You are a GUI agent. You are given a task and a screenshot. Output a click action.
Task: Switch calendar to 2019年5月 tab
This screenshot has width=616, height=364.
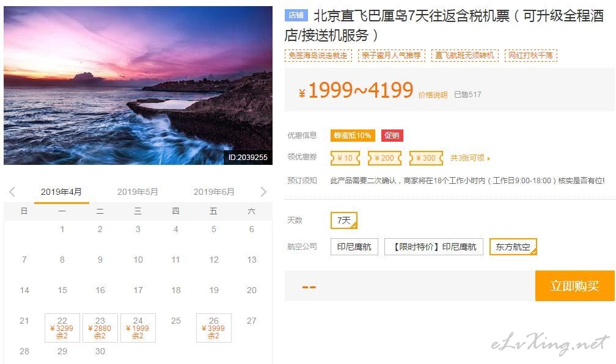pos(137,192)
